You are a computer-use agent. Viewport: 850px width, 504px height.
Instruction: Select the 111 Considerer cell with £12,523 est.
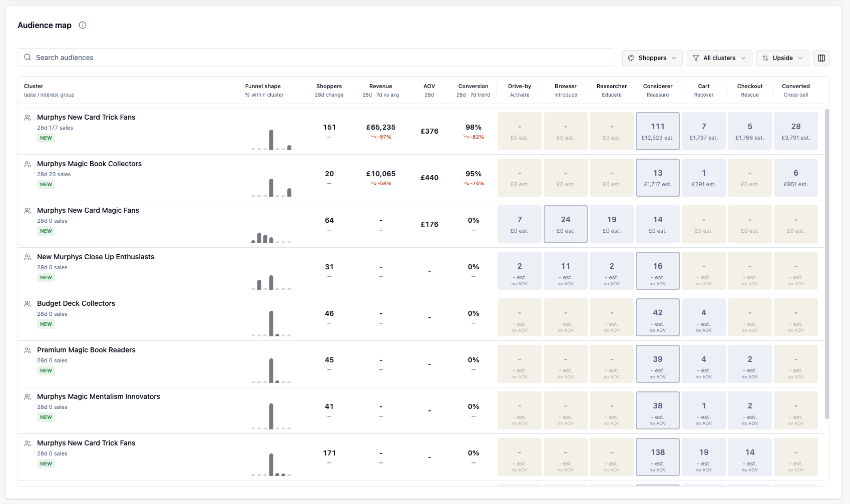coord(658,131)
